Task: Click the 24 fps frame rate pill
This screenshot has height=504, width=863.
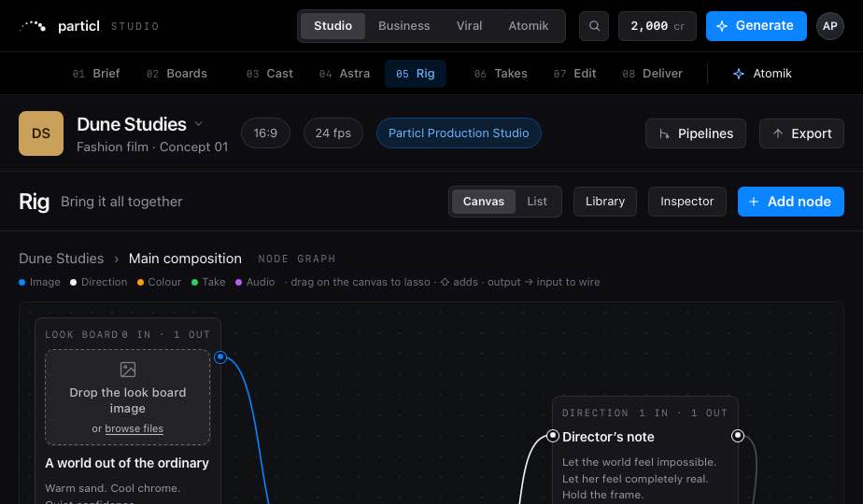Action: click(x=333, y=133)
